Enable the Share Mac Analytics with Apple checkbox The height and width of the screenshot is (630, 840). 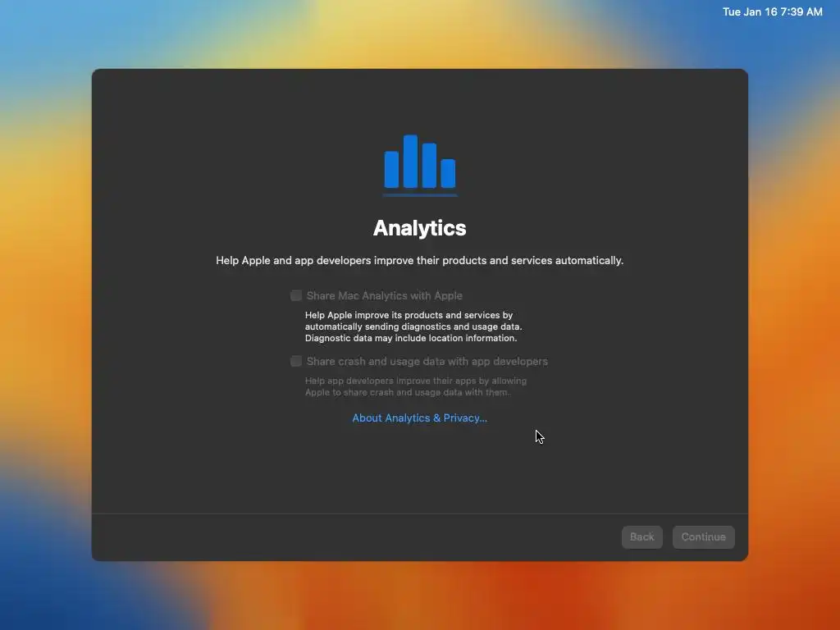coord(295,295)
